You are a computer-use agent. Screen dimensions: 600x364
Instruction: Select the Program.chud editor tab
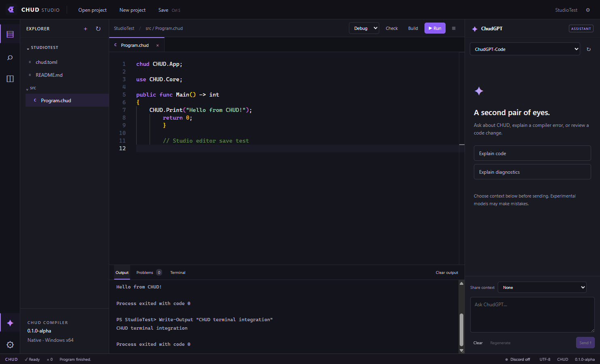(x=137, y=45)
